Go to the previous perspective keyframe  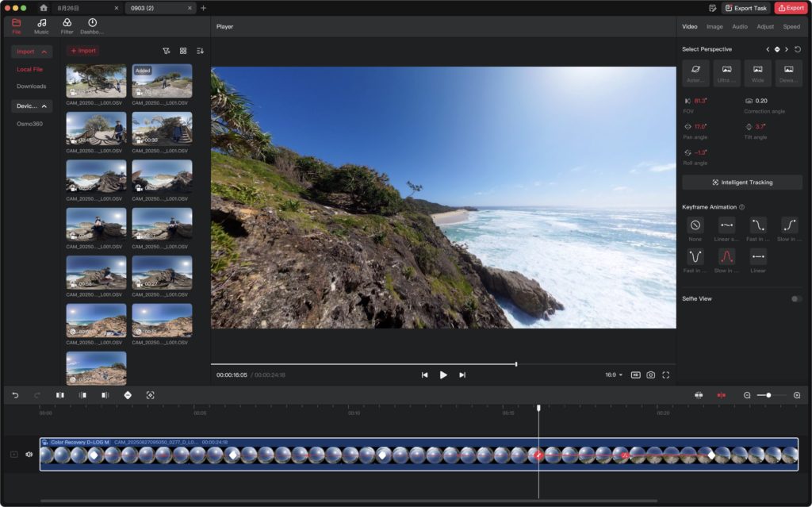tap(768, 49)
